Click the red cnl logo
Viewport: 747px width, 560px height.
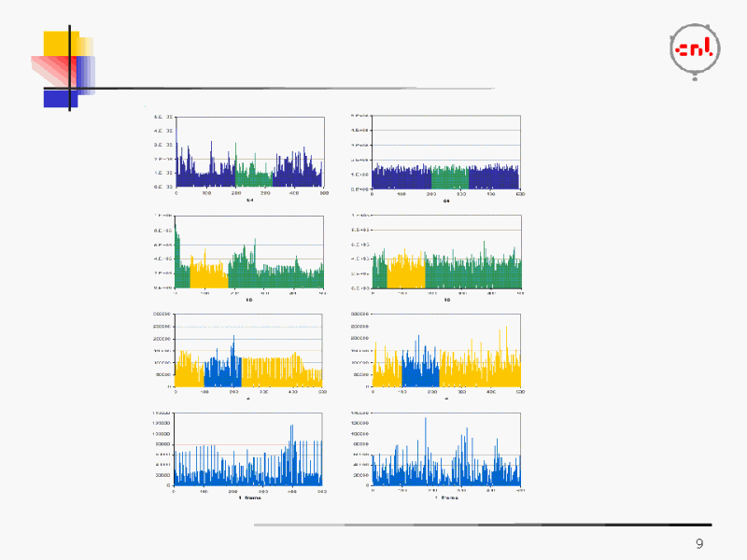click(x=694, y=49)
